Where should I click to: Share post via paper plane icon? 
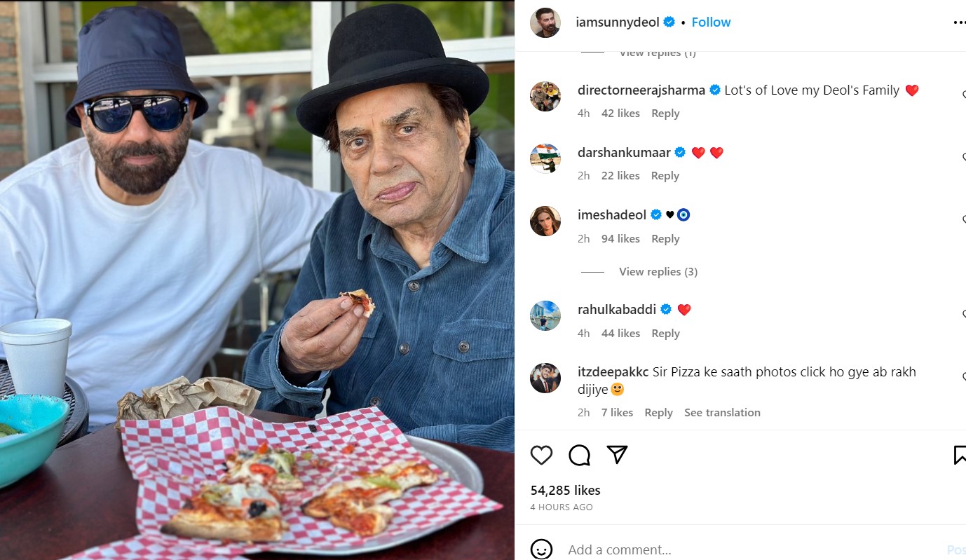point(617,455)
